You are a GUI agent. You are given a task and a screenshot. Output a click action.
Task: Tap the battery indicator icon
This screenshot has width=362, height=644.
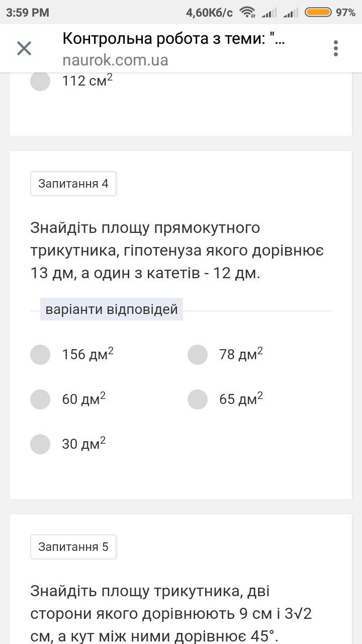(x=318, y=13)
